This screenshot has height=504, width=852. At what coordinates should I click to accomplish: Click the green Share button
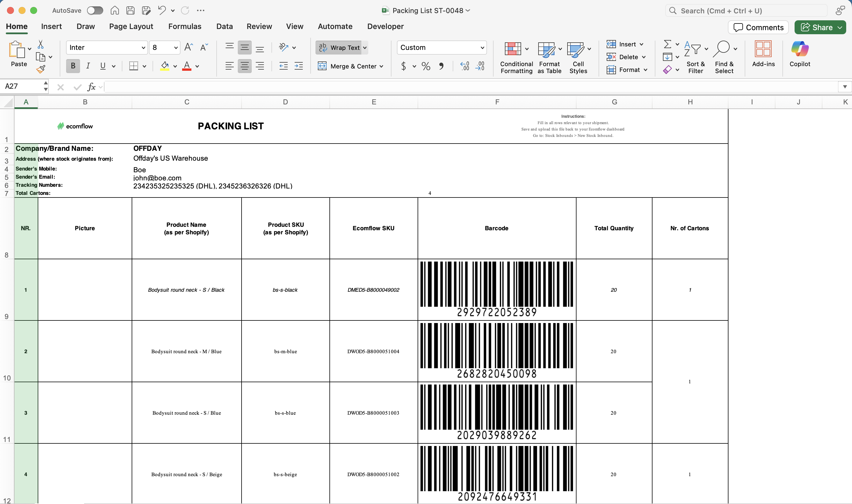(x=820, y=28)
